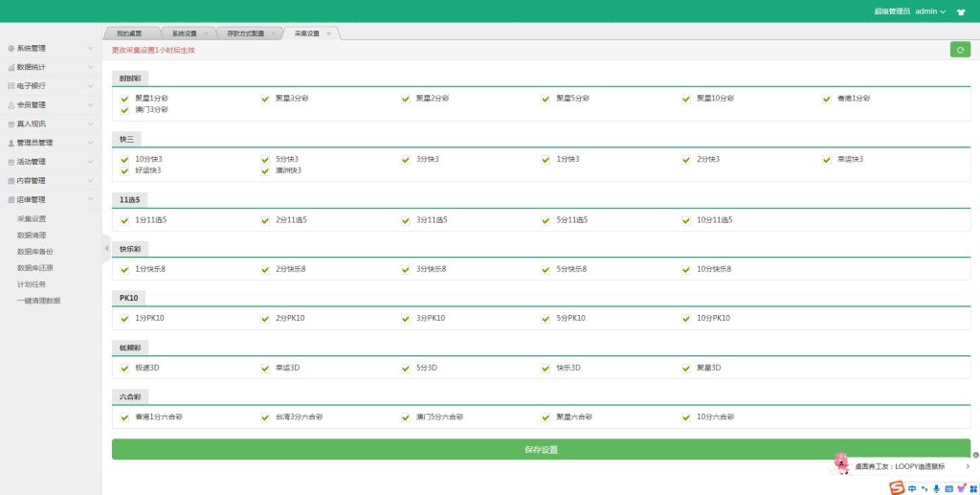
Task: Click the green refresh icon button
Action: [x=960, y=50]
